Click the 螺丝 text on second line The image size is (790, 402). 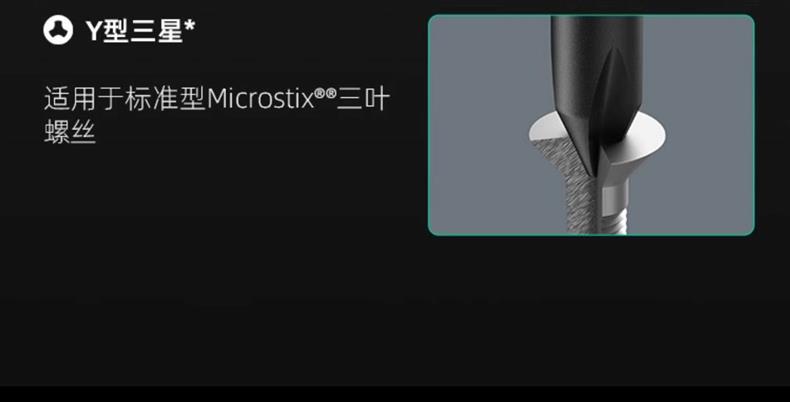[70, 132]
